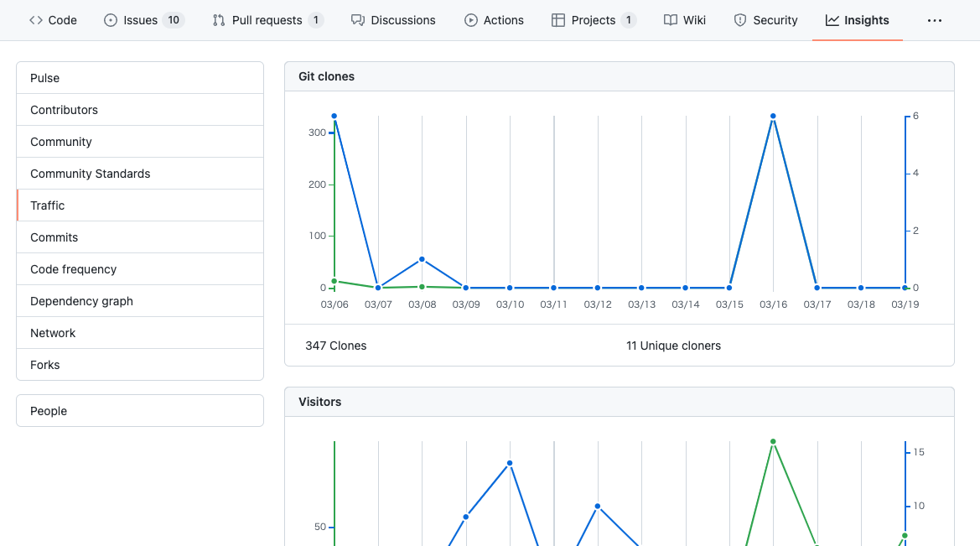Image resolution: width=980 pixels, height=546 pixels.
Task: Select Pulse in the sidebar
Action: pyautogui.click(x=44, y=77)
